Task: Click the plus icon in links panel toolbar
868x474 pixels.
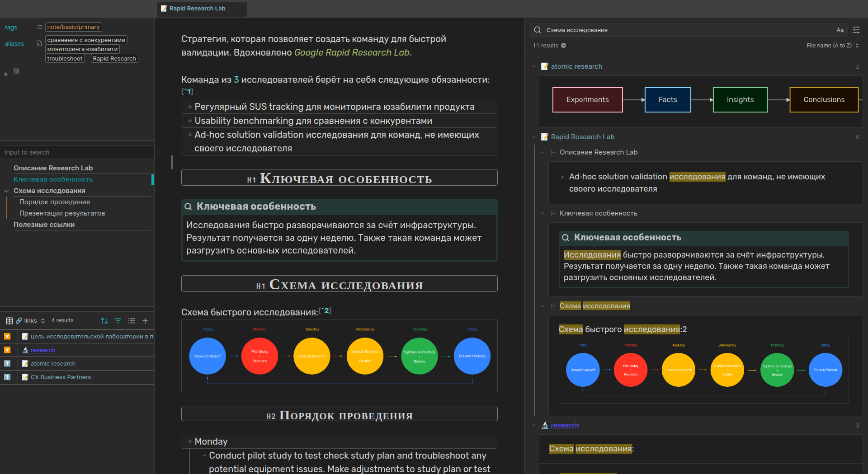Action: coord(145,321)
